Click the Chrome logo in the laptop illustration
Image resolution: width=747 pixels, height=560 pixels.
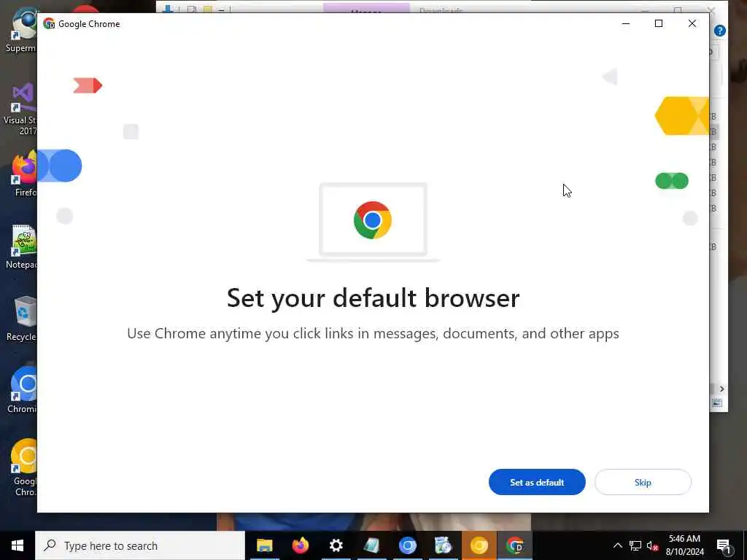pyautogui.click(x=373, y=220)
